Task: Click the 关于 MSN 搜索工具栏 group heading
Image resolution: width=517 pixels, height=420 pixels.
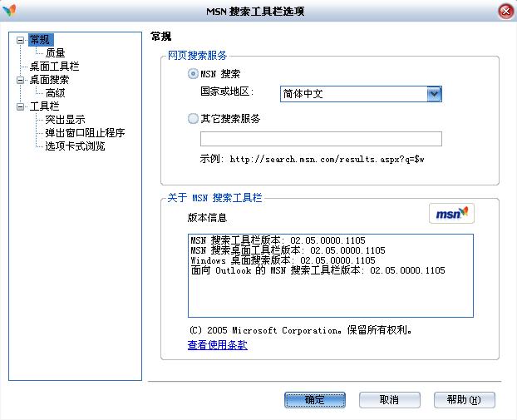Action: click(214, 198)
